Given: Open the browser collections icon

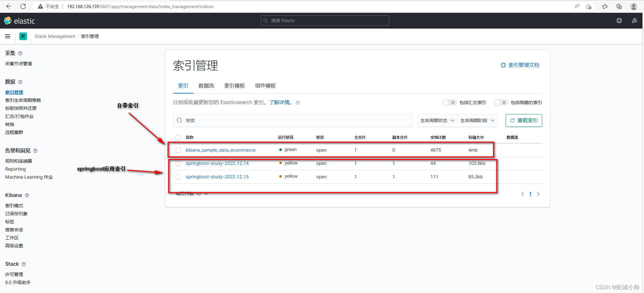Looking at the screenshot, I should [x=619, y=6].
